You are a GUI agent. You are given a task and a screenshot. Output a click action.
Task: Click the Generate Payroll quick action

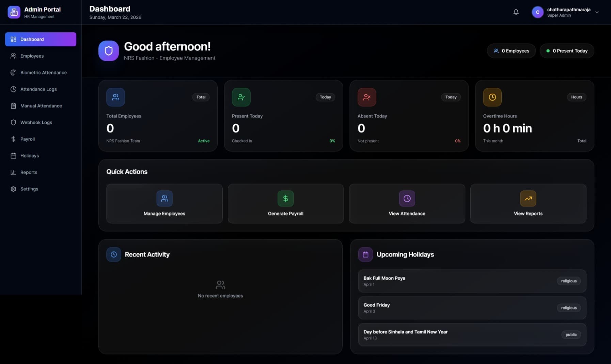pos(285,204)
